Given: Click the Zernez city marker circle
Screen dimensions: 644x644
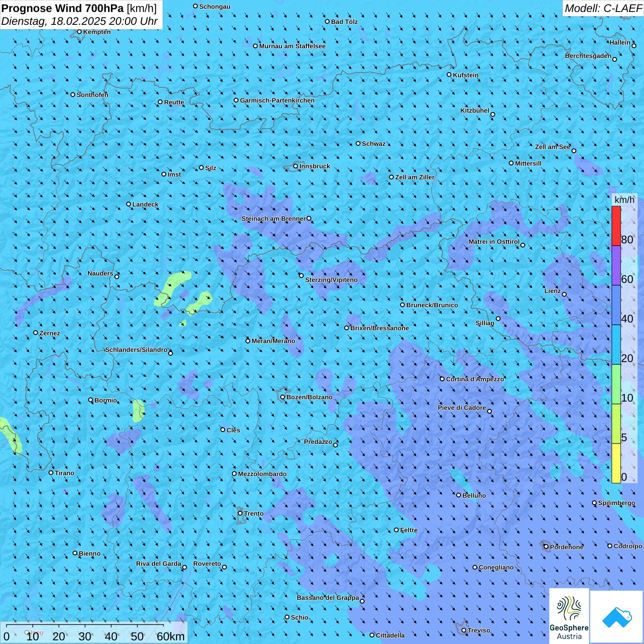Looking at the screenshot, I should pos(36,333).
